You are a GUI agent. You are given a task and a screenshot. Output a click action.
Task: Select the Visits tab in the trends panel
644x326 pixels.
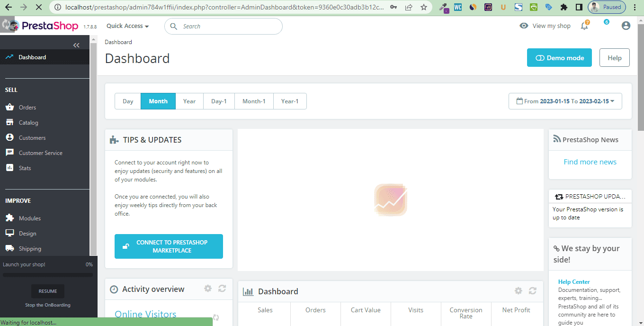coord(416,314)
